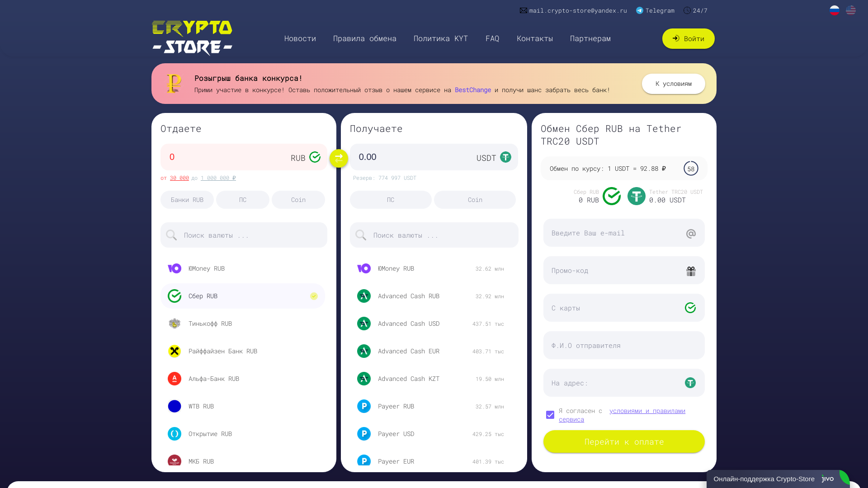
Task: Select the Банки RUB filter tab
Action: 187,200
